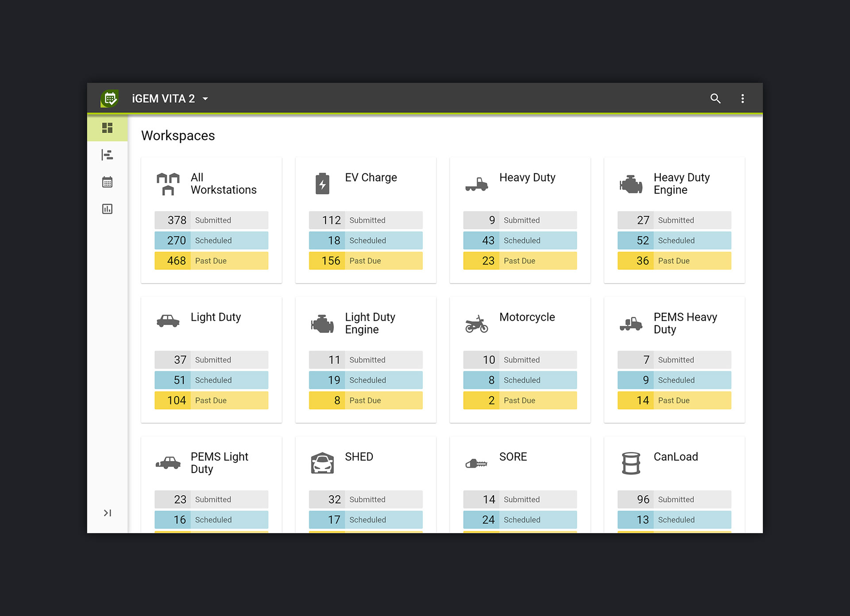The height and width of the screenshot is (616, 850).
Task: Select 96 Submitted in CanLoad
Action: (674, 499)
